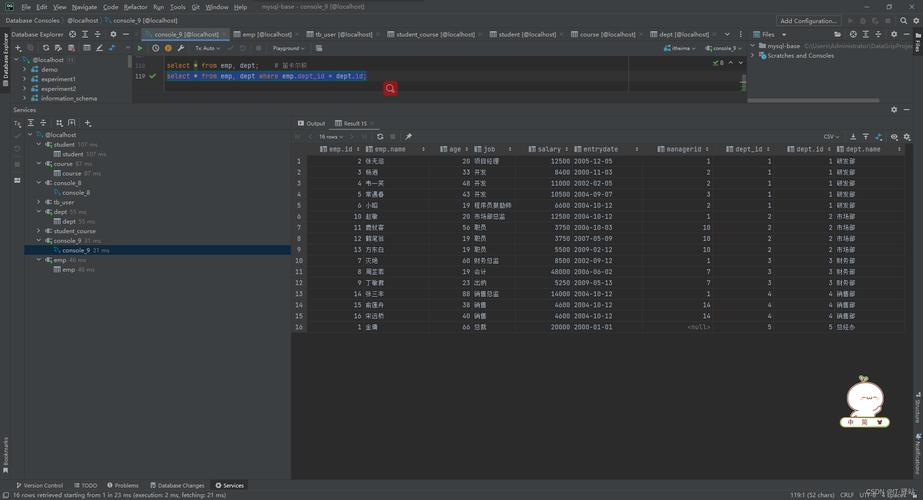Open console settings wrench icon
923x500 pixels.
(x=181, y=48)
